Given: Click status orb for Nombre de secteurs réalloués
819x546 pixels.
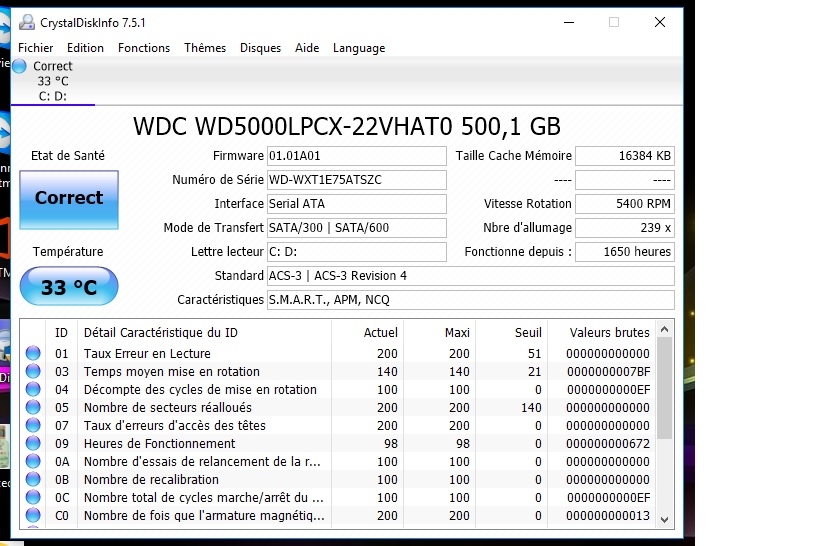Looking at the screenshot, I should click(x=33, y=407).
